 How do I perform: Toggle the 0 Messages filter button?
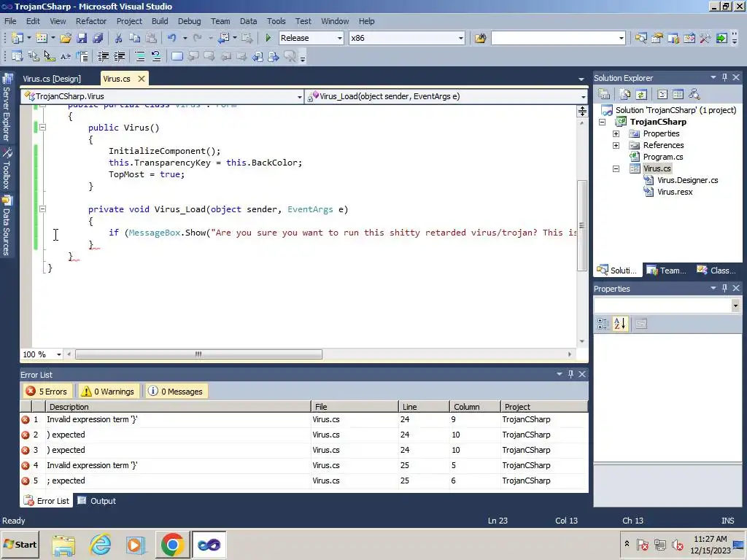(x=177, y=392)
